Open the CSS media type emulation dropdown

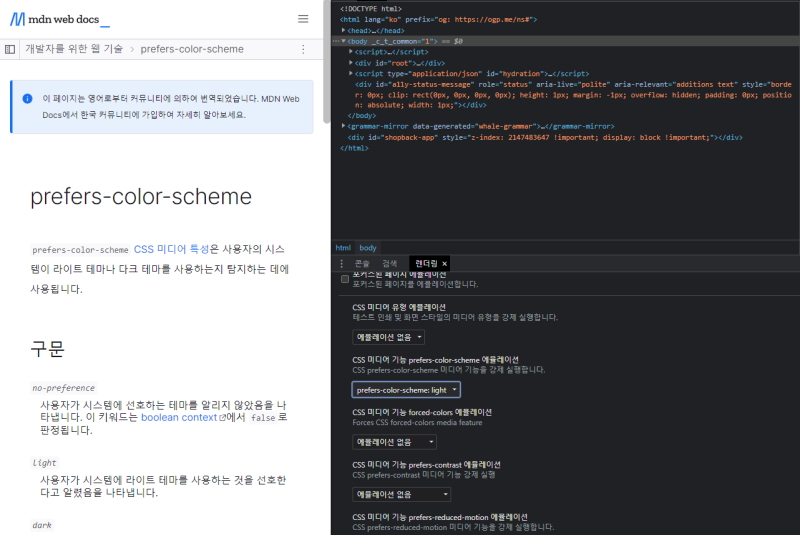point(389,337)
